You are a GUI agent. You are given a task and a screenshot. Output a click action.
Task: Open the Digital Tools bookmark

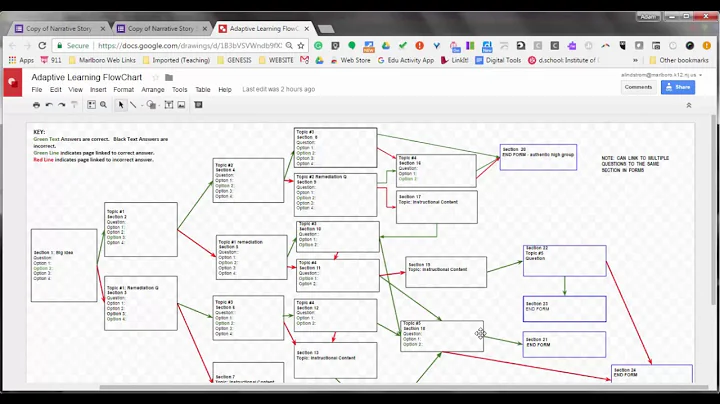(498, 60)
